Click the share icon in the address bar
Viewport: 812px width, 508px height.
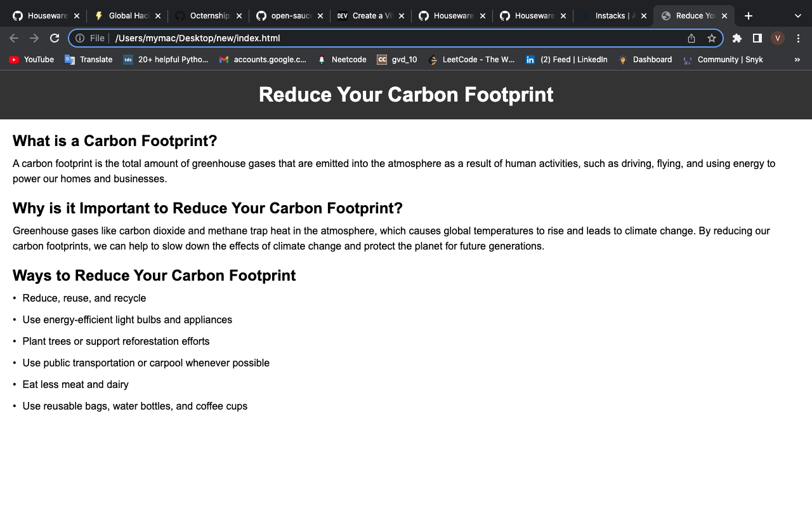691,38
